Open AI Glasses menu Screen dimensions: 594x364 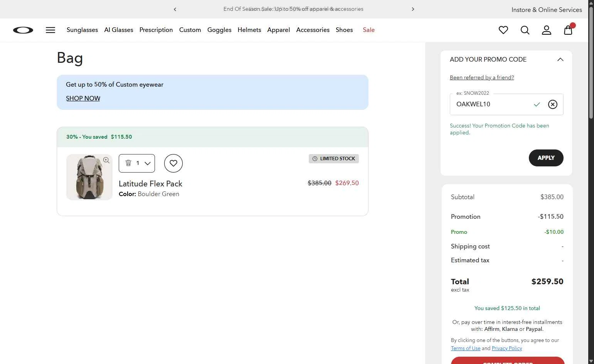(119, 30)
